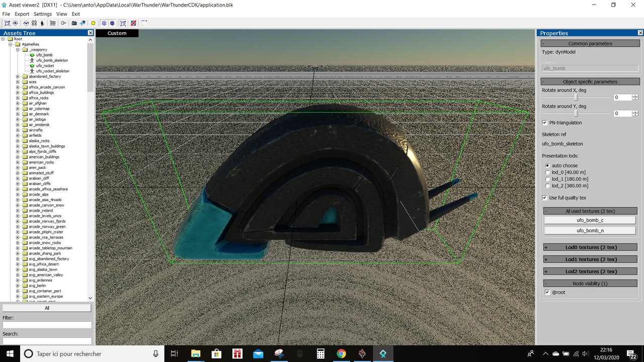Open Snipping tool from taskbar
Screen dimensions: 644x362
279,354
